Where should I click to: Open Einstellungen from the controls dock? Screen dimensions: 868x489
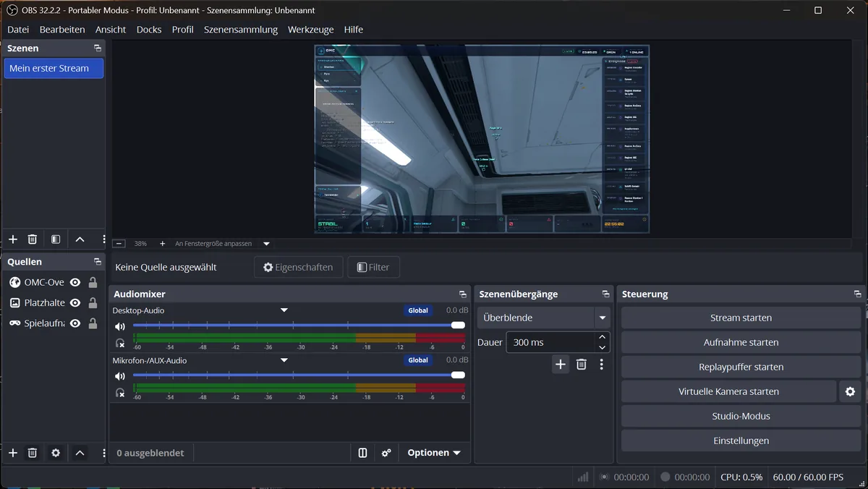click(741, 441)
